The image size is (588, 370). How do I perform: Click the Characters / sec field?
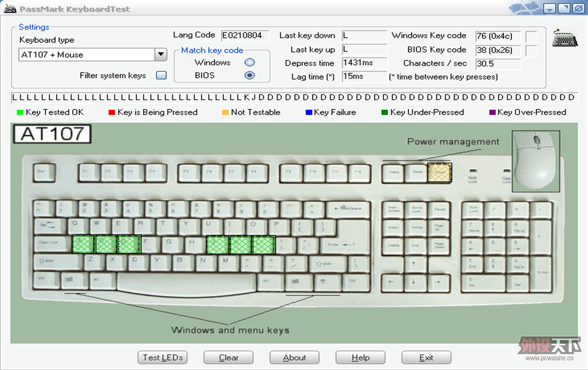click(x=498, y=64)
